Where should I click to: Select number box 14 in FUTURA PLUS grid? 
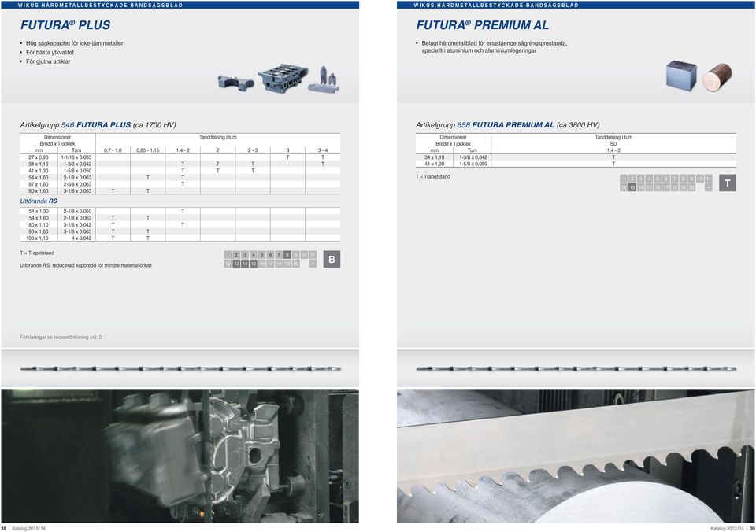click(245, 264)
